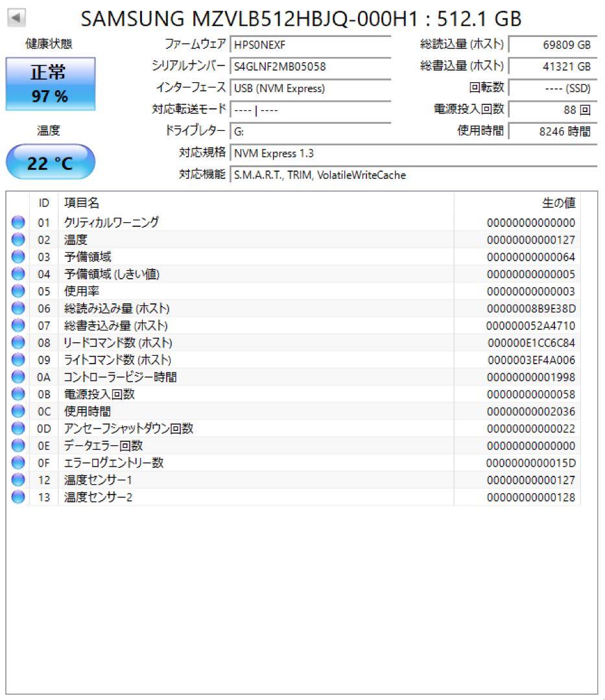Select the ライトコマンド数 (ホスト) attribute name

pyautogui.click(x=117, y=360)
